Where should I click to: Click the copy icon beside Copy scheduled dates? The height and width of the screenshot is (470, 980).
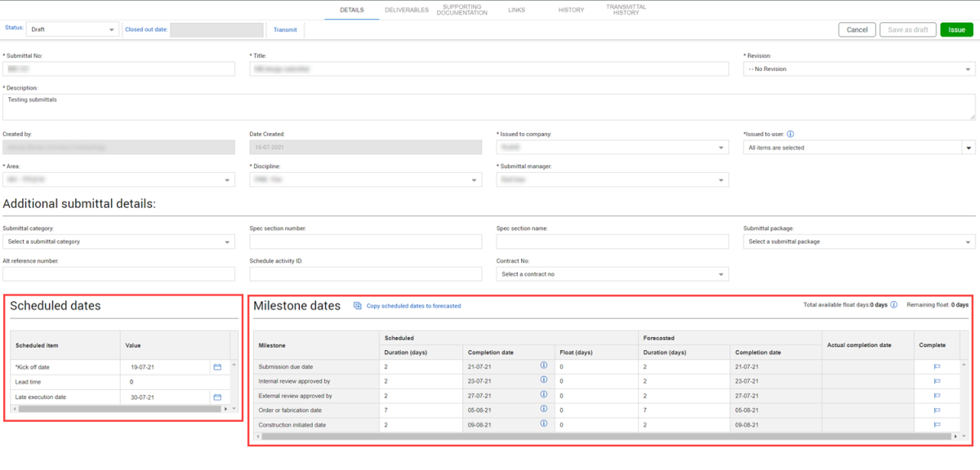point(358,306)
